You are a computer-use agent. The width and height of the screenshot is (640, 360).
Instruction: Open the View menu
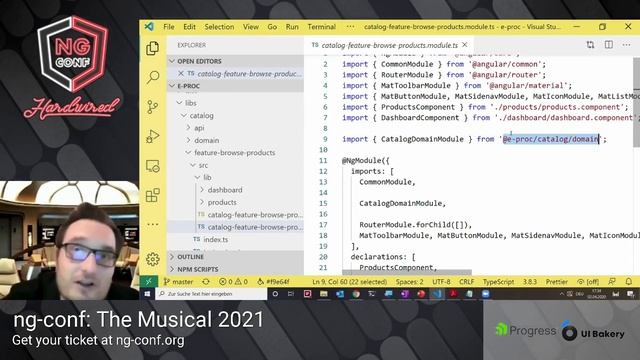(x=251, y=27)
